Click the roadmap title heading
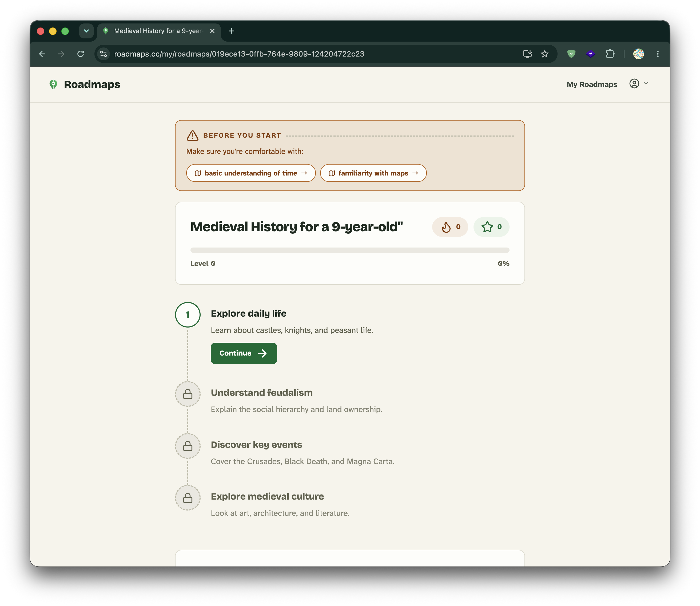The image size is (700, 606). (x=297, y=227)
